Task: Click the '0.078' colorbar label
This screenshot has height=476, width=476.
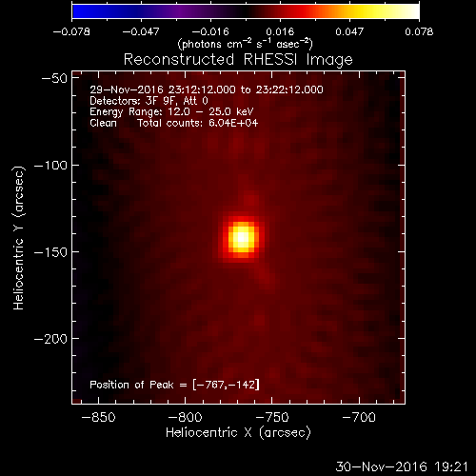Action: pos(419,31)
